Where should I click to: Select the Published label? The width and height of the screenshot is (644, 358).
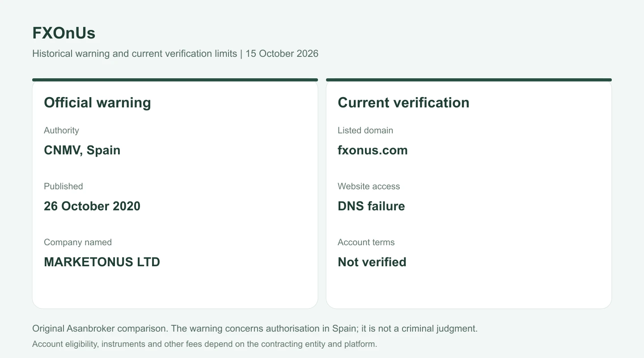pos(64,187)
